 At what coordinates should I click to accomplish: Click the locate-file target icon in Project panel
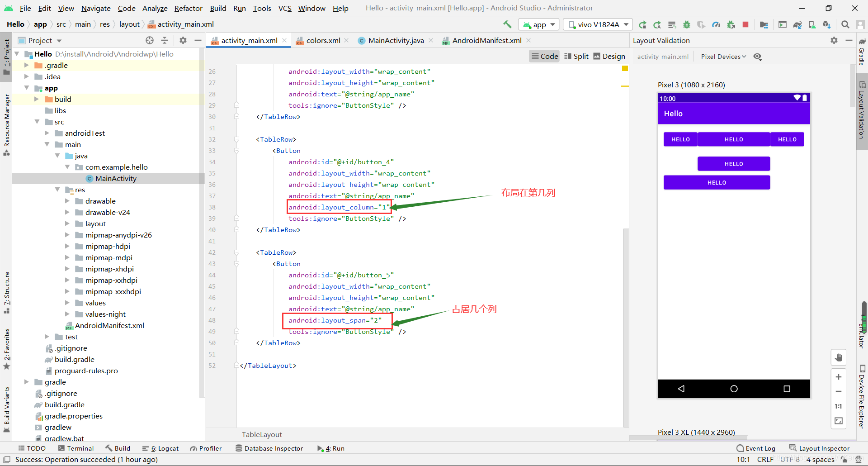click(150, 40)
